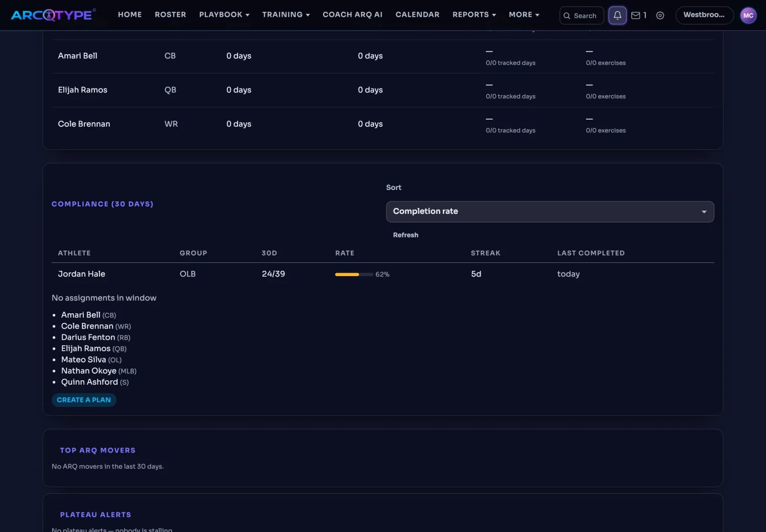766x532 pixels.
Task: Open the Roster page
Action: pos(170,14)
